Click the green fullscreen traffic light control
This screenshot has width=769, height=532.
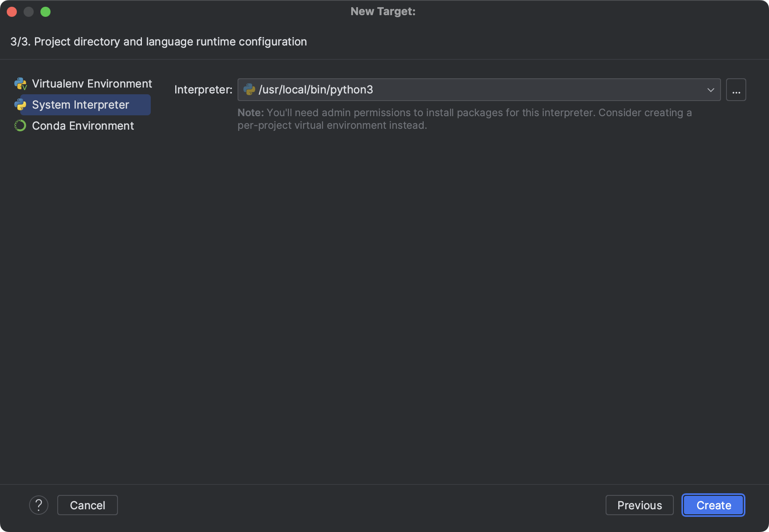(46, 12)
